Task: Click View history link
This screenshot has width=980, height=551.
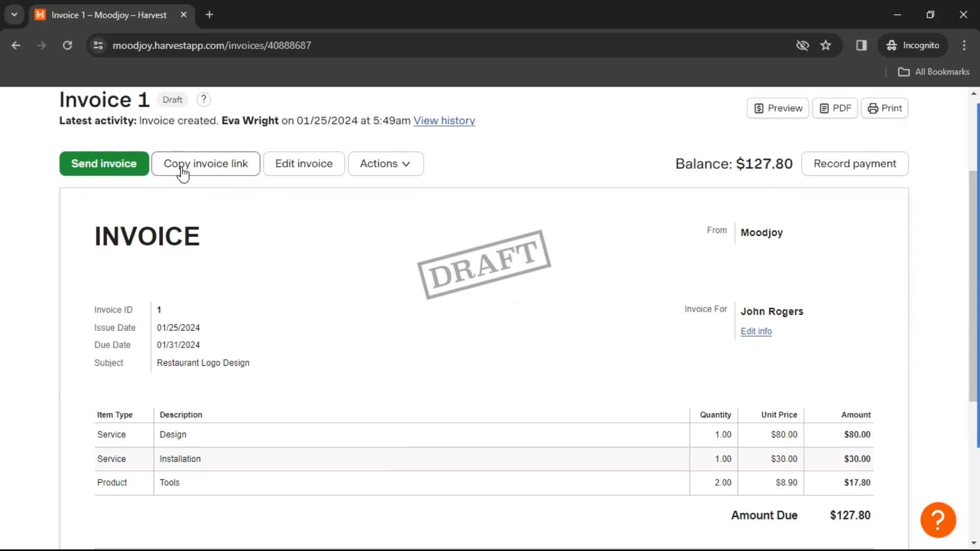Action: pos(444,120)
